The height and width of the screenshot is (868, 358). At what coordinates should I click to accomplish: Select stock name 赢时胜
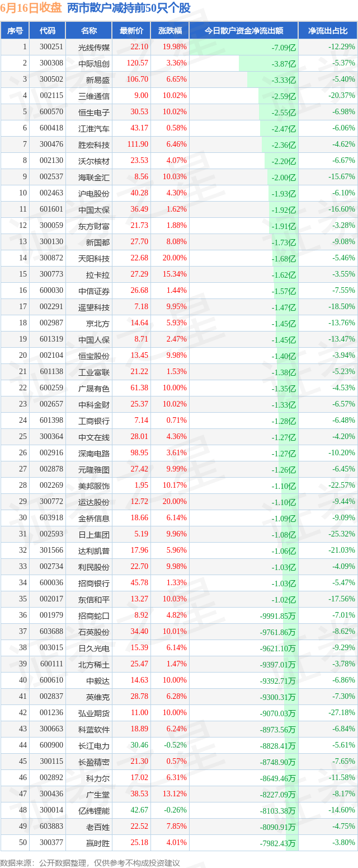coord(98,843)
